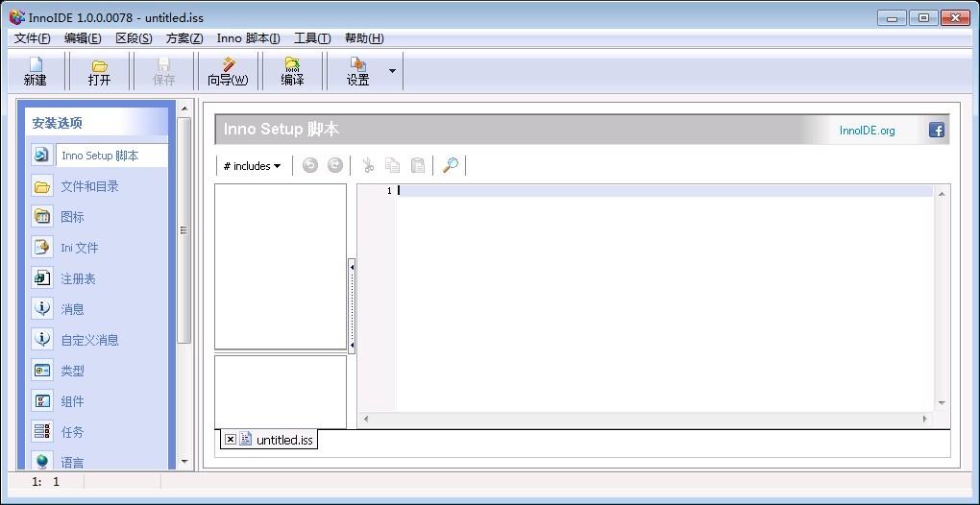
Task: Switch to the untitled.iss document tab
Action: (x=283, y=440)
